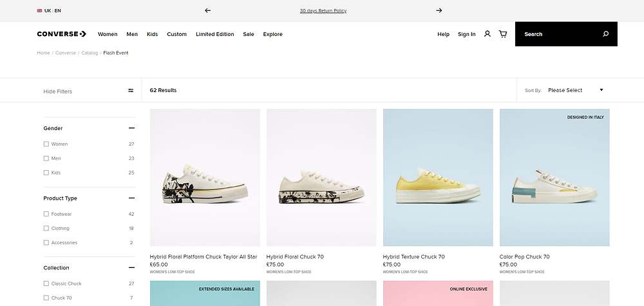Check the Accessories filter

point(46,243)
